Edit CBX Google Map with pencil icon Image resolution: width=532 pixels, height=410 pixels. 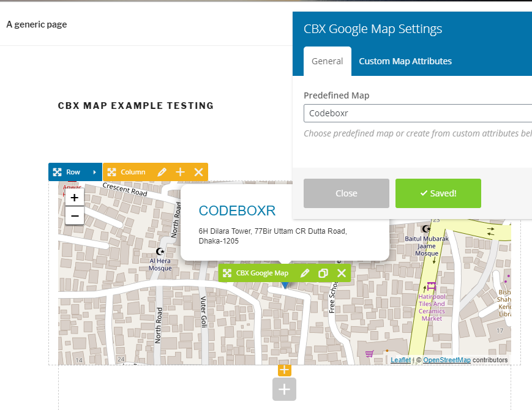305,273
